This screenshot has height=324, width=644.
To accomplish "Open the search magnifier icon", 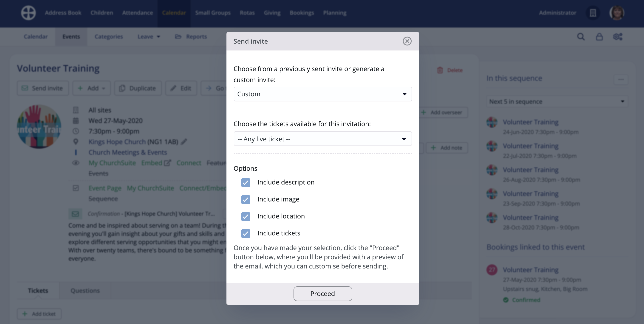I will click(581, 36).
